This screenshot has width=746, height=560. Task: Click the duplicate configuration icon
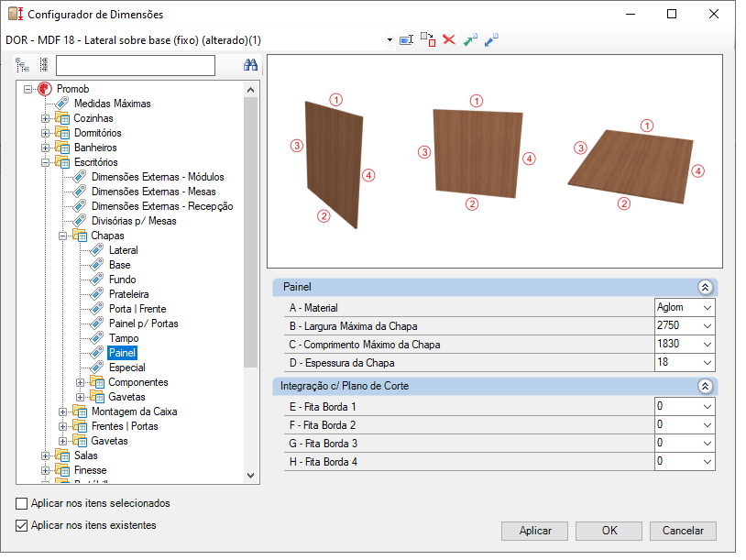pos(428,39)
